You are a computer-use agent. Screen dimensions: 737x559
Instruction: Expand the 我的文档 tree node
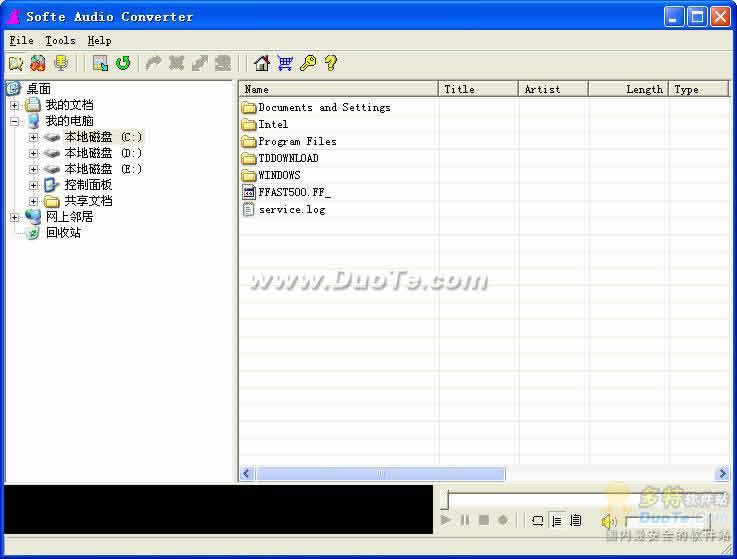(x=15, y=105)
